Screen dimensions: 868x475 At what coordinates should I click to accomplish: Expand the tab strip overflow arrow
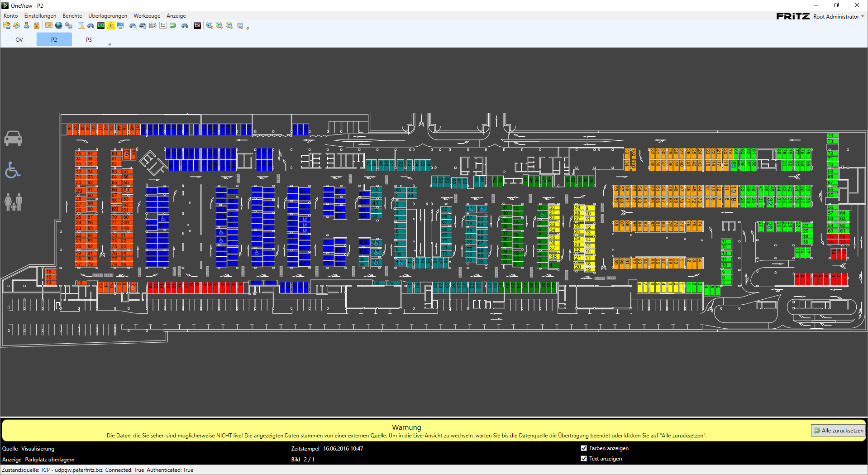[x=110, y=44]
